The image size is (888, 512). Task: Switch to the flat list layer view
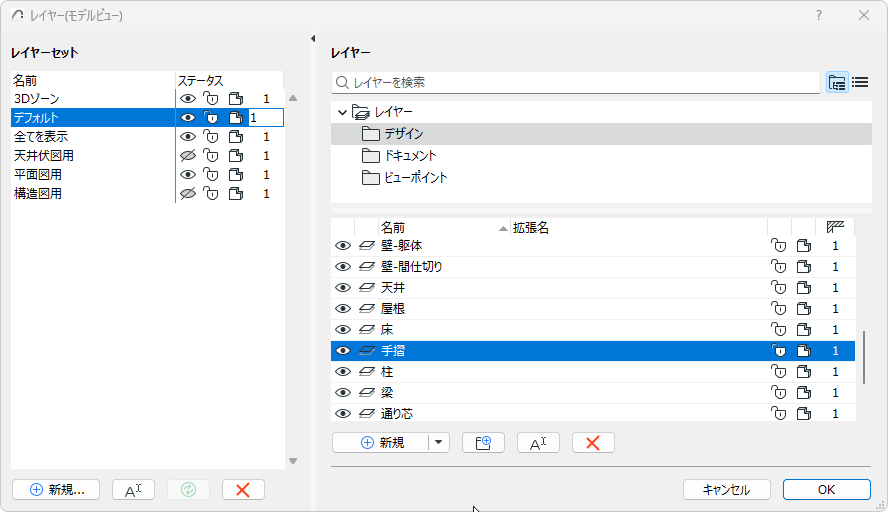point(859,83)
